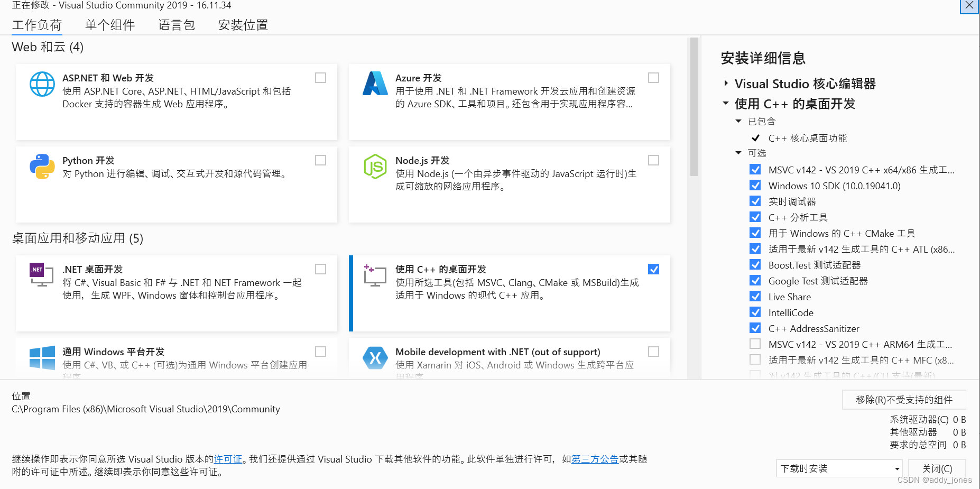Collapse 使用 C++ 的桌面开发 details section
The image size is (980, 489).
(726, 103)
